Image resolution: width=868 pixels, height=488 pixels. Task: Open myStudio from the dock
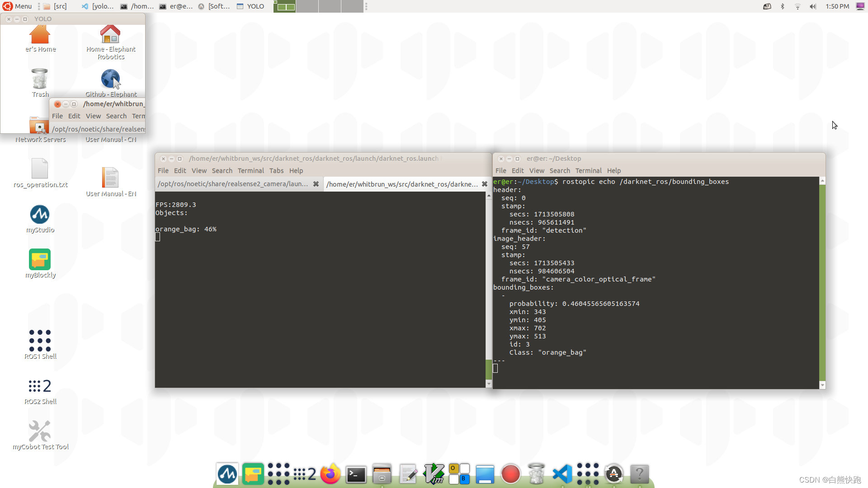tap(227, 474)
